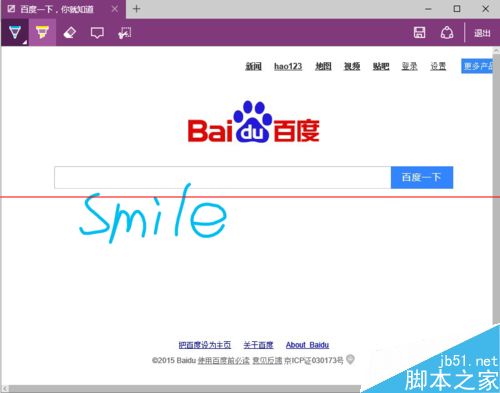Open the 意见反馈 footer link
This screenshot has height=393, width=500.
click(x=267, y=360)
